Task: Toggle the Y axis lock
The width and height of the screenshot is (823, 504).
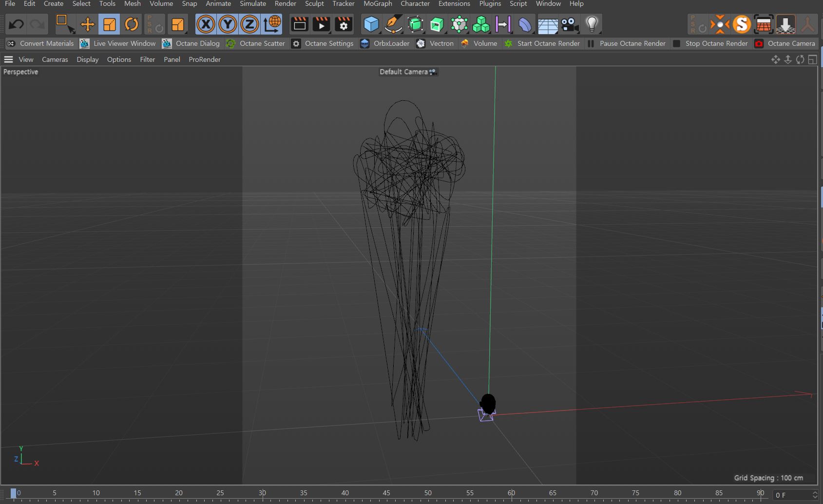Action: tap(228, 24)
